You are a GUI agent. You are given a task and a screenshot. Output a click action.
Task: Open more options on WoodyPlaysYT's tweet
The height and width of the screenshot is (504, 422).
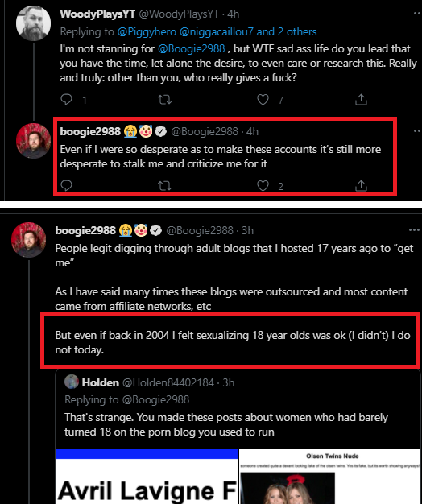tap(417, 14)
